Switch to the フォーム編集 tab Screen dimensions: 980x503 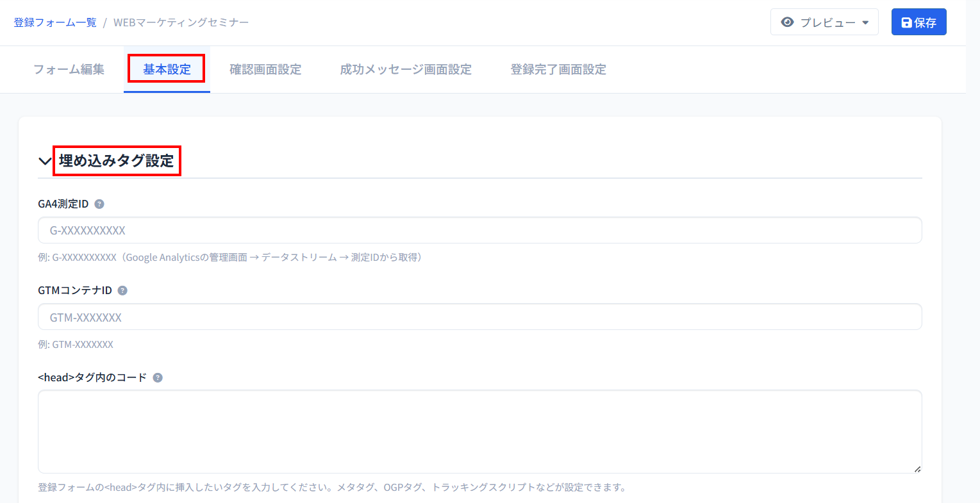pos(69,69)
